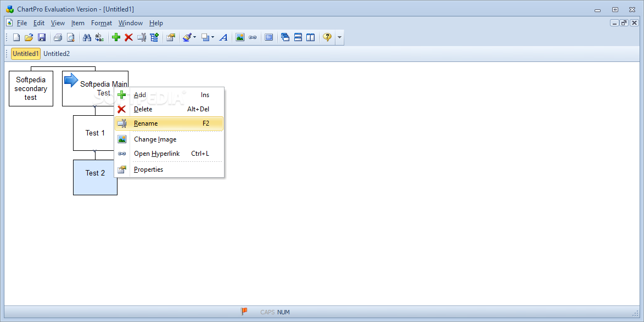Select the Test 2 chart box
Screen dimensions: 644x322
coord(96,177)
